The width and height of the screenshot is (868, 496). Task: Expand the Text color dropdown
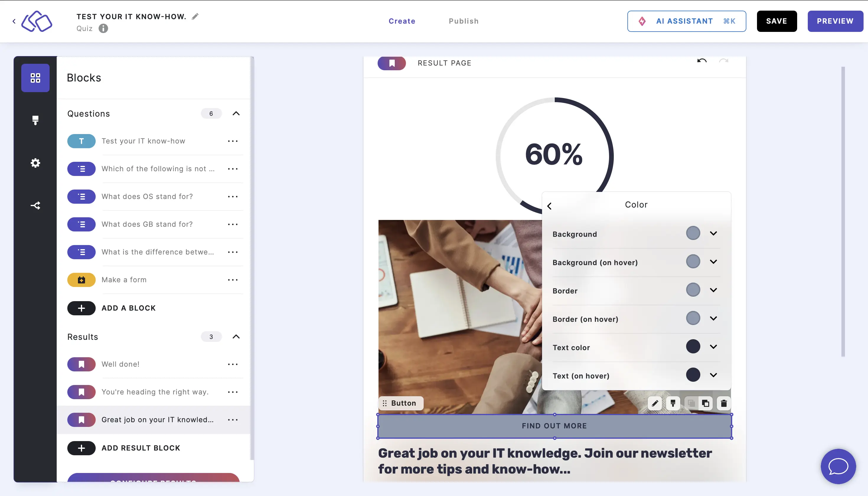pos(713,346)
